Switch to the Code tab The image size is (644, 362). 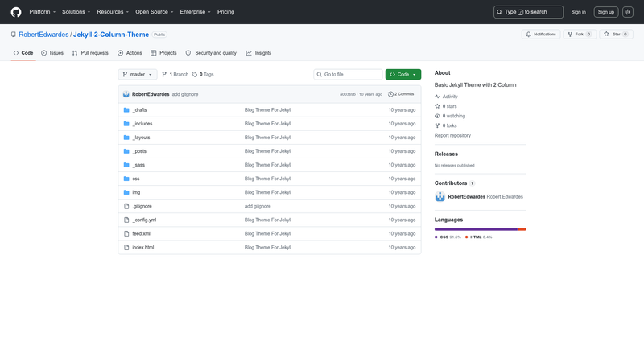click(x=23, y=53)
